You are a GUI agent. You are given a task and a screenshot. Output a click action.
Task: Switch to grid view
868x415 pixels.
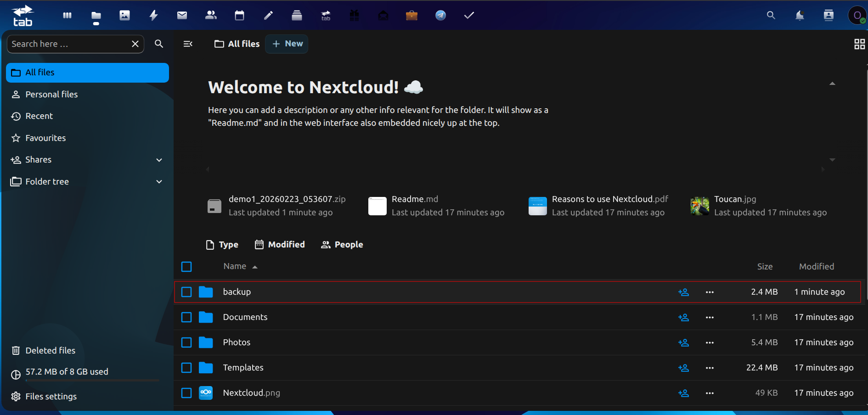859,44
